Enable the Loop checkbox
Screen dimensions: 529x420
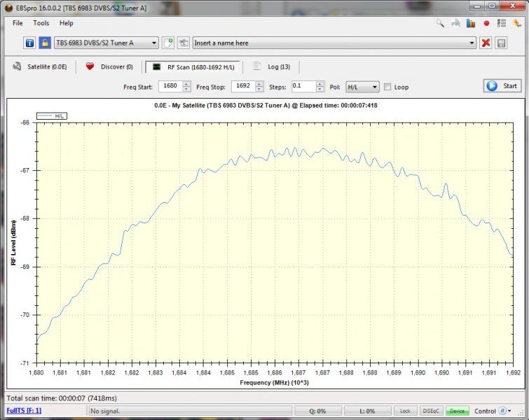388,87
